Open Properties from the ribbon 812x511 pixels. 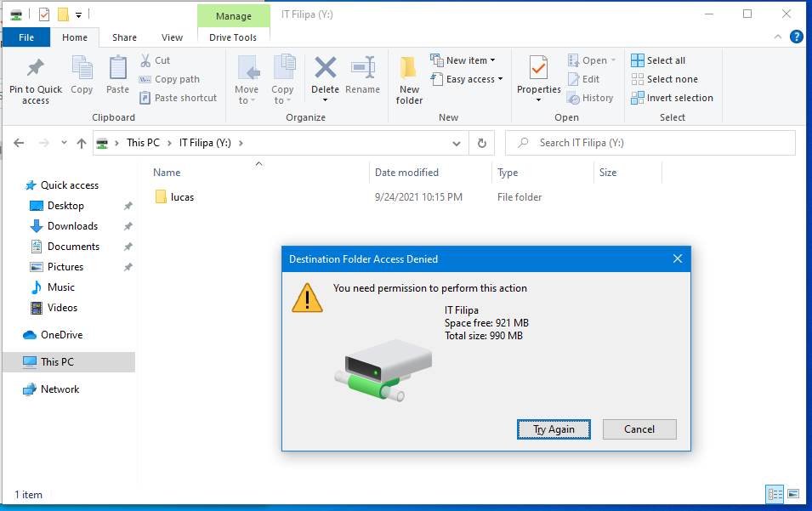pyautogui.click(x=538, y=69)
